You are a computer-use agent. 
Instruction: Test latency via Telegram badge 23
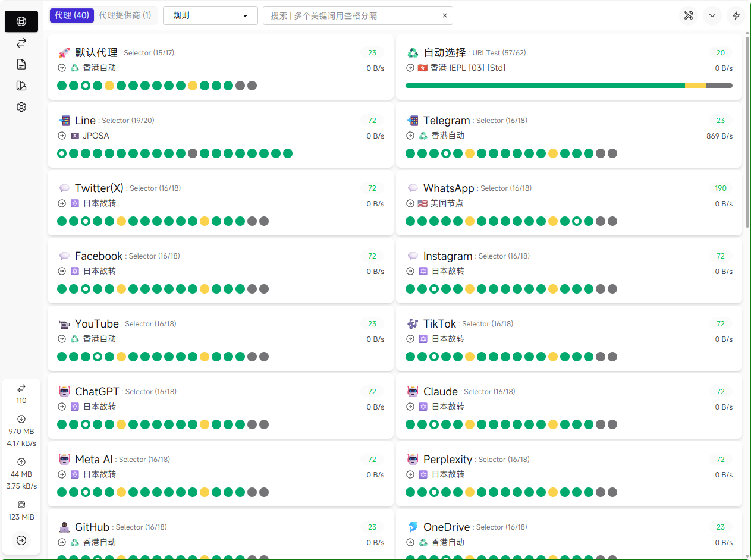coord(721,121)
